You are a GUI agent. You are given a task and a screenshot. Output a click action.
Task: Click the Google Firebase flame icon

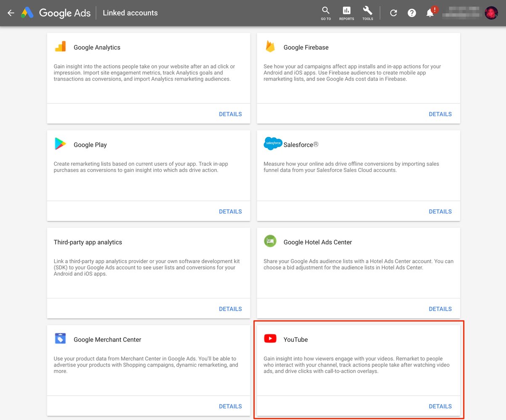(270, 47)
